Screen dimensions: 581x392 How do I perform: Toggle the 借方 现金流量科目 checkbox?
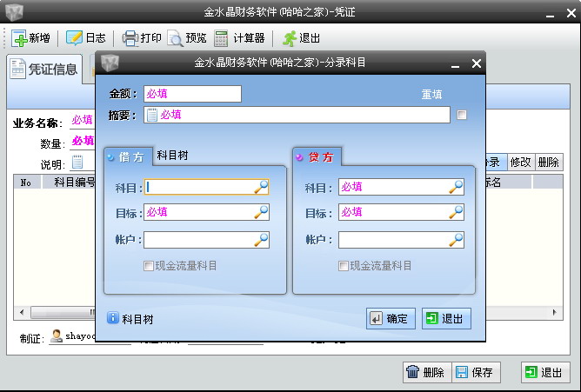click(x=148, y=266)
